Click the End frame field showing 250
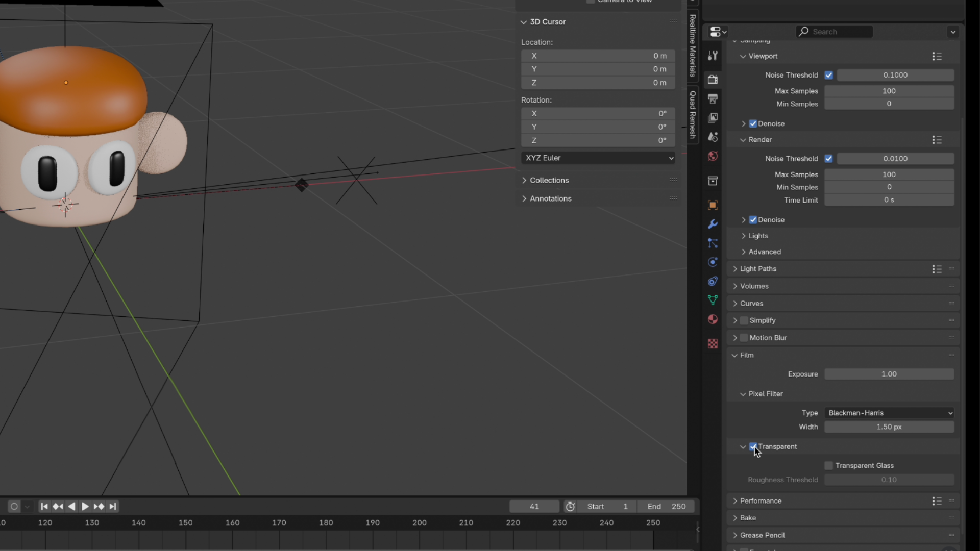Screen dimensions: 980x551 point(666,507)
